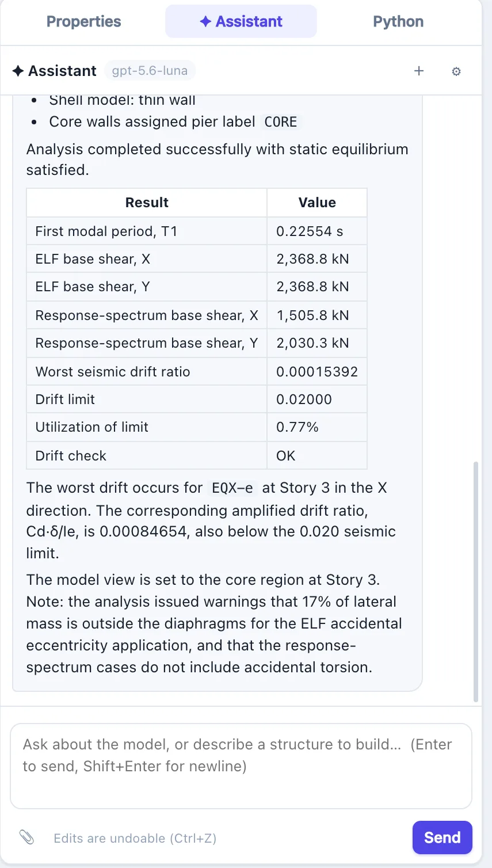Click the 'Value' column header
492x868 pixels.
(317, 203)
